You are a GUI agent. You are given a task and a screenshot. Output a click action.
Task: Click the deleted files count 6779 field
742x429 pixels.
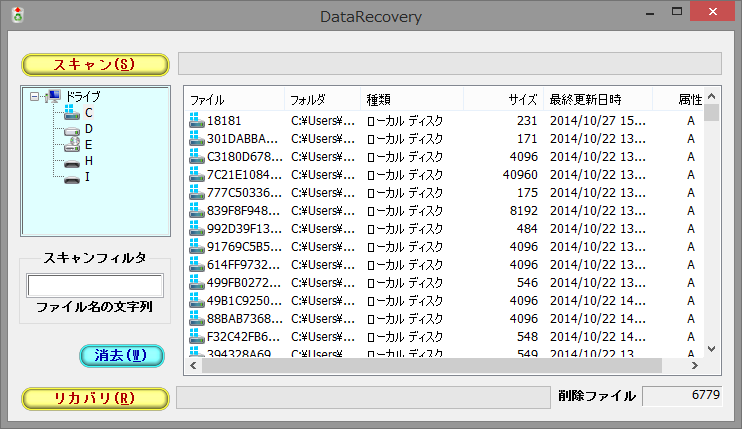click(682, 395)
